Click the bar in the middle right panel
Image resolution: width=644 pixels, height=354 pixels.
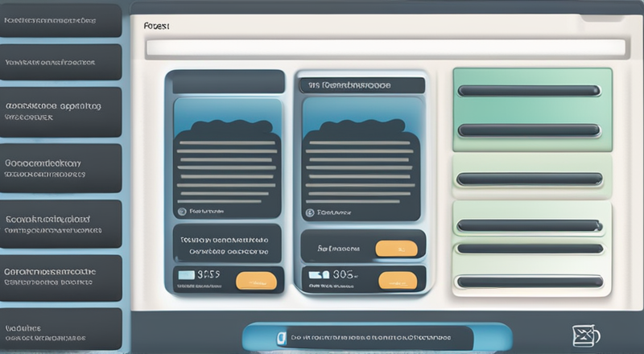pos(529,179)
